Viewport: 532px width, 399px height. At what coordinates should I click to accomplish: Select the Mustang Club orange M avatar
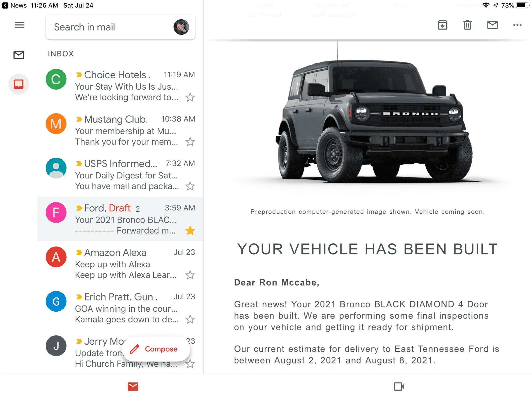[56, 123]
